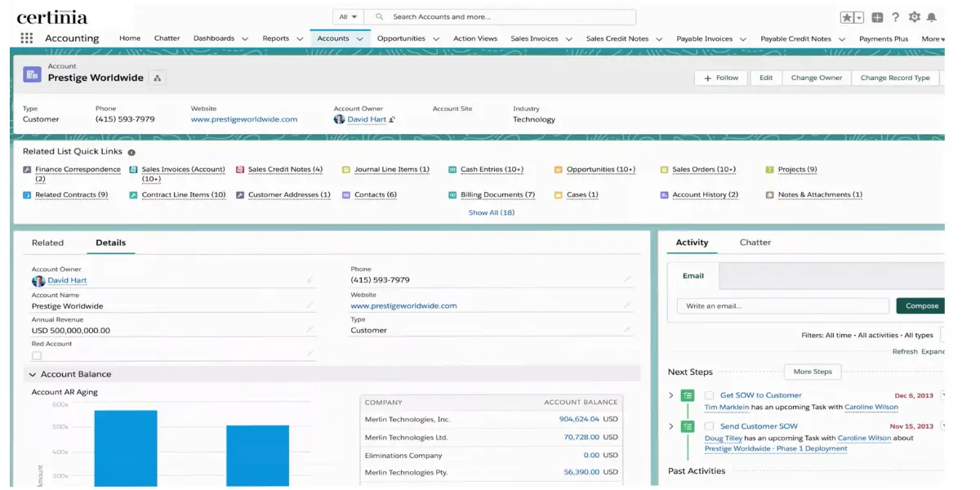This screenshot has width=980, height=490.
Task: Click the Journal Line Items quick link icon
Action: pos(346,170)
